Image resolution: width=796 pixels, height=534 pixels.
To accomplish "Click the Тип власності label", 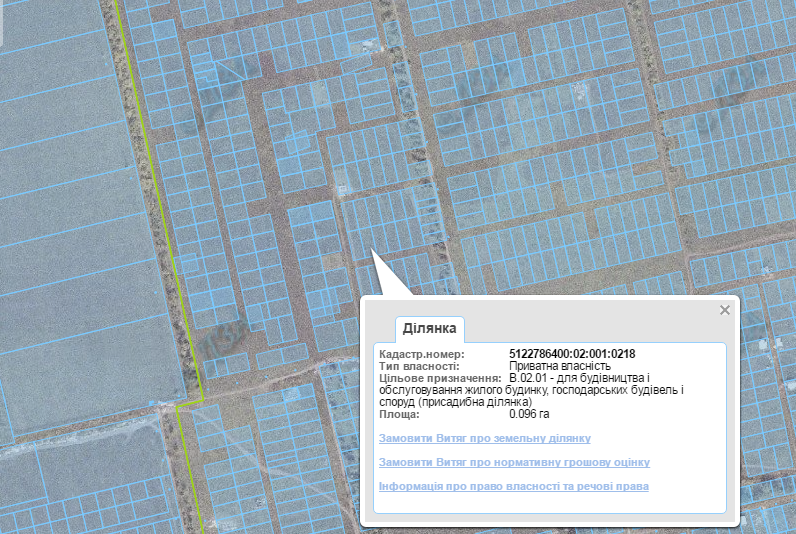I will coord(419,366).
